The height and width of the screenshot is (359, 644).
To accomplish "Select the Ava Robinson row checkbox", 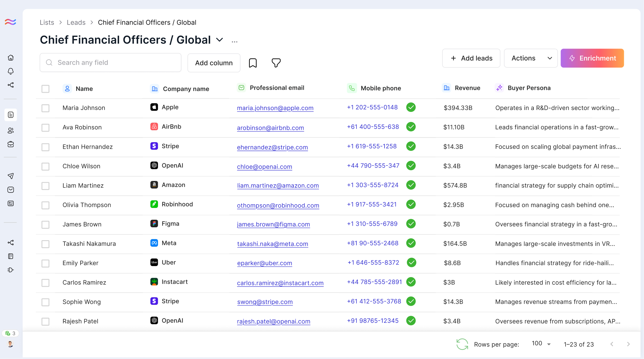I will [x=45, y=128].
